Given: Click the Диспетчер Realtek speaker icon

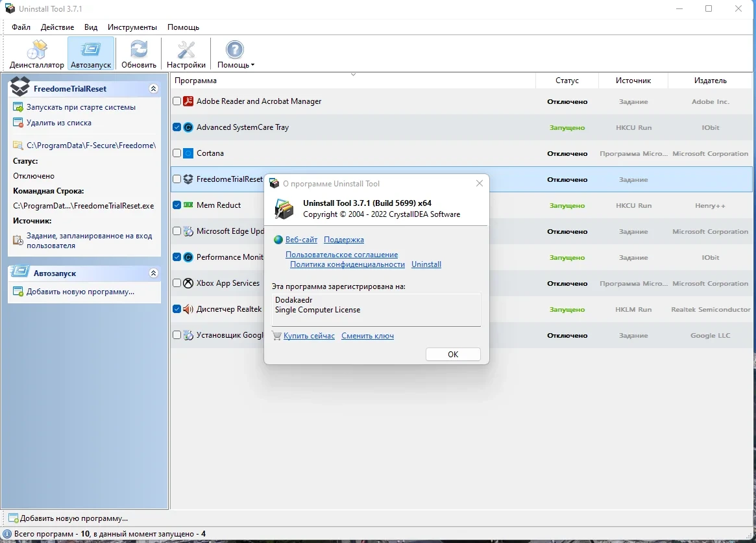Looking at the screenshot, I should click(x=189, y=309).
